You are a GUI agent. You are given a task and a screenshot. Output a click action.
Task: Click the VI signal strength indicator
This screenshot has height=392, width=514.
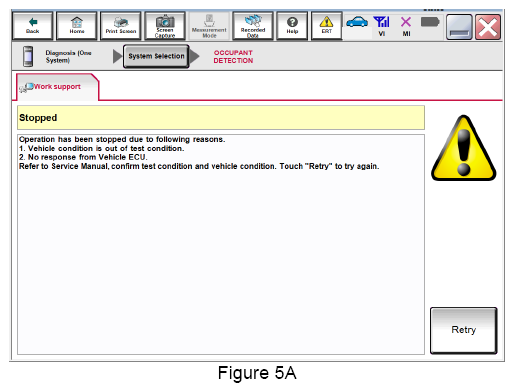[382, 26]
